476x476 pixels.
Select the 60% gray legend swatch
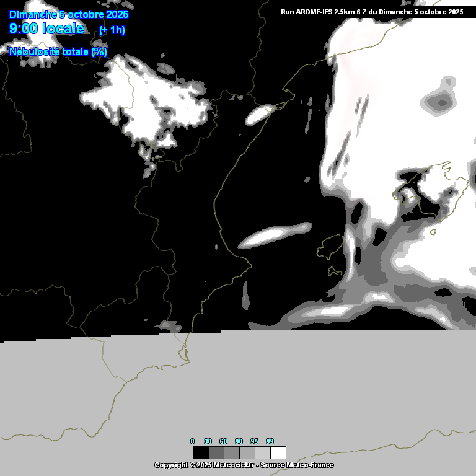point(231,452)
